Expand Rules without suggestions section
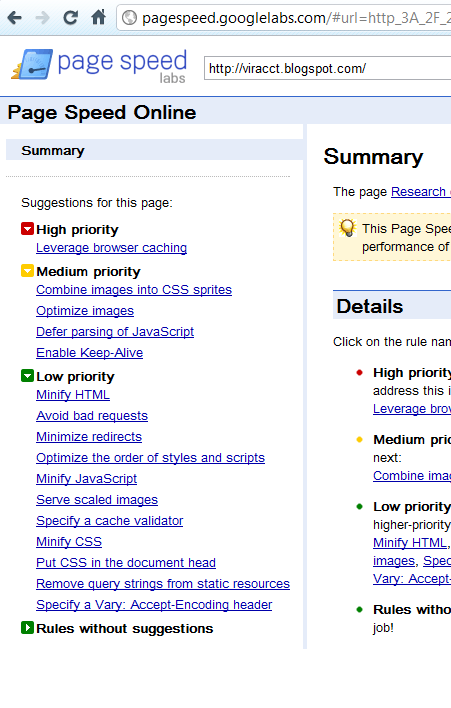Viewport: 451px width, 708px height. pyautogui.click(x=27, y=628)
